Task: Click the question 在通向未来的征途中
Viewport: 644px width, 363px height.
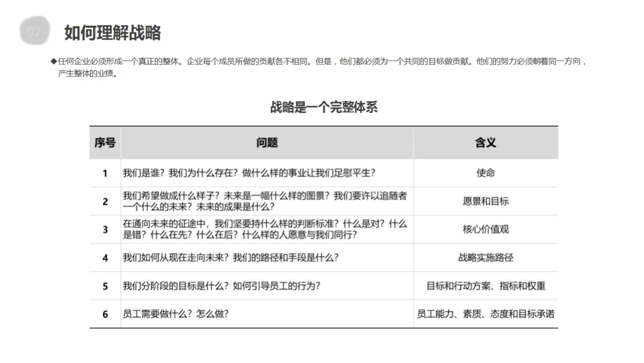Action: [x=265, y=229]
